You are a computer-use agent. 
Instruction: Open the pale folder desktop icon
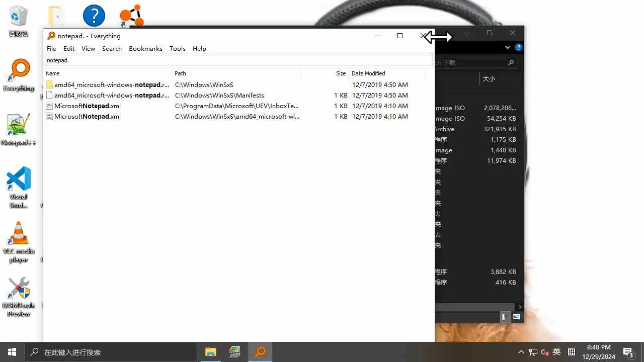click(56, 16)
